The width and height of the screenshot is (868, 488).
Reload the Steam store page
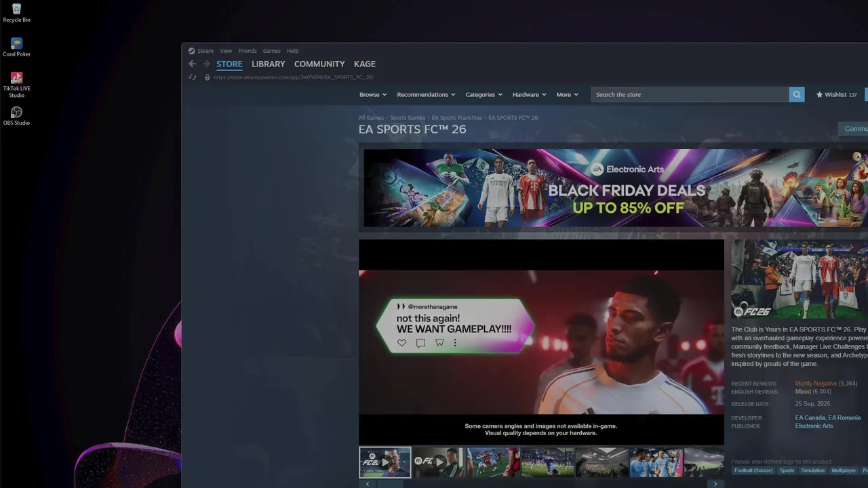coord(193,77)
